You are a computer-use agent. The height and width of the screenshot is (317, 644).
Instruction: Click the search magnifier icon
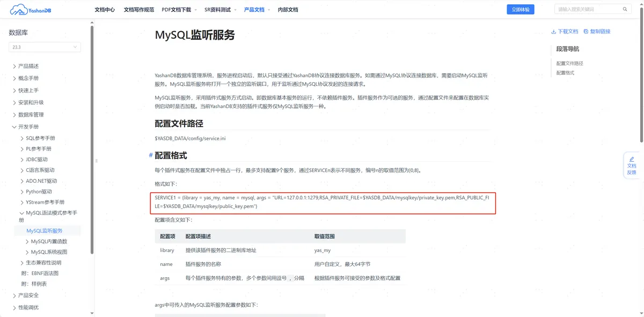(x=625, y=9)
